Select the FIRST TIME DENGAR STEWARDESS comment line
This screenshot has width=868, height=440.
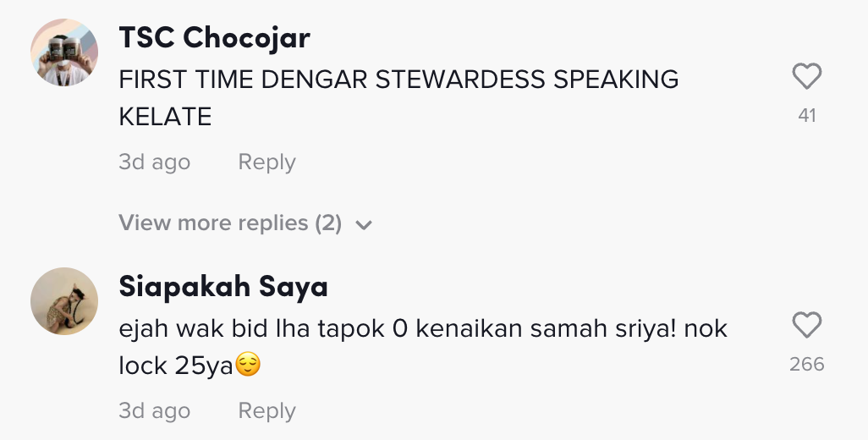click(x=398, y=80)
